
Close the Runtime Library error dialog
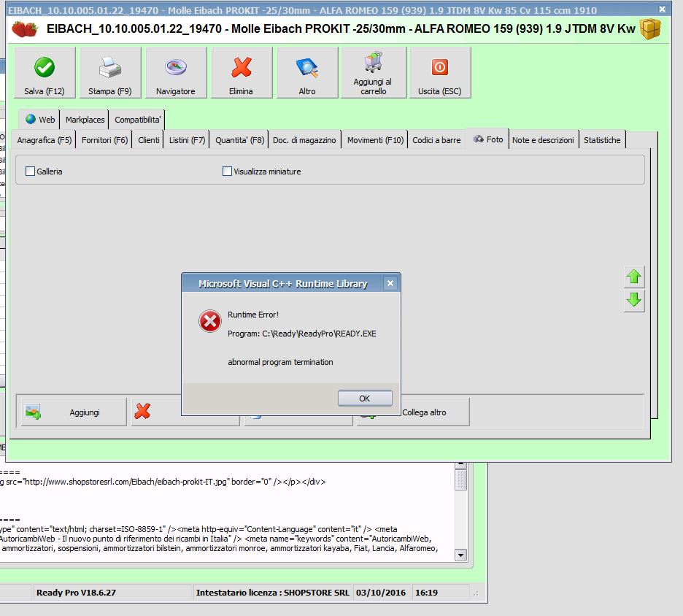[x=390, y=284]
